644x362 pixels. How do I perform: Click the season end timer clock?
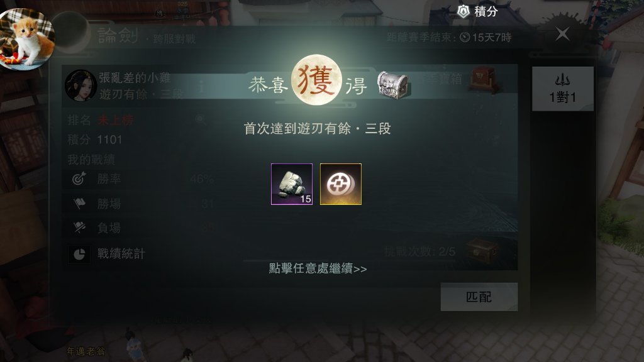465,37
